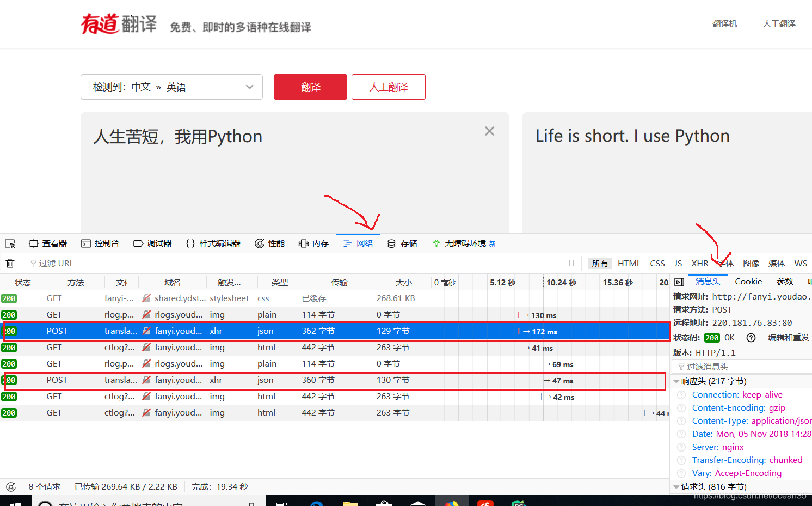Switch to the 性能 performance tab
Image resolution: width=812 pixels, height=506 pixels.
(270, 243)
